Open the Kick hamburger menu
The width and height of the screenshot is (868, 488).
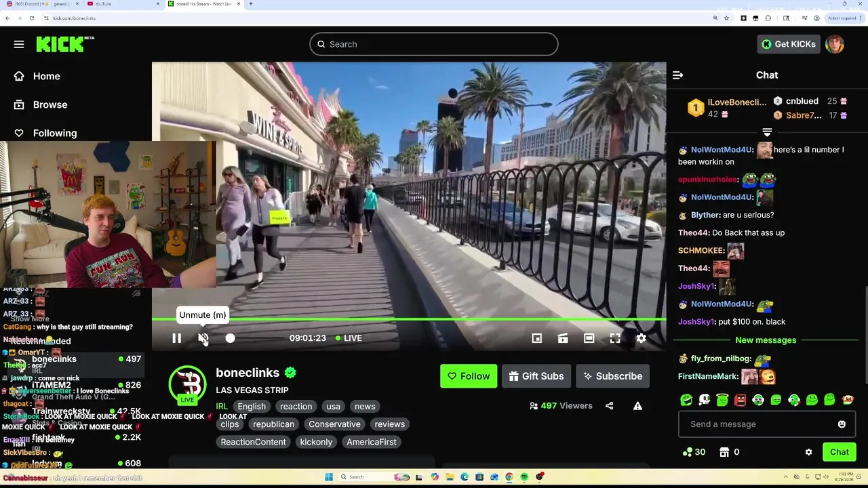[19, 44]
